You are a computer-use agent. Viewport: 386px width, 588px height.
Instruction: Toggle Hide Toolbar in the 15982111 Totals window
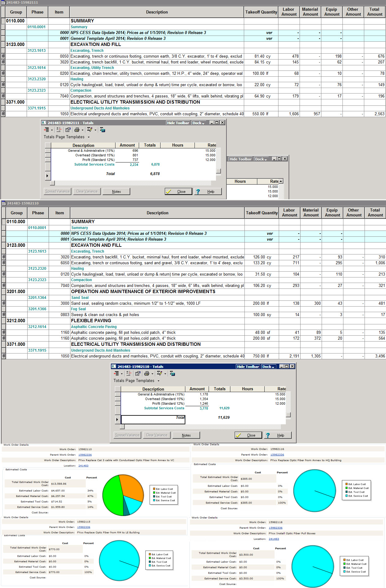coord(178,123)
